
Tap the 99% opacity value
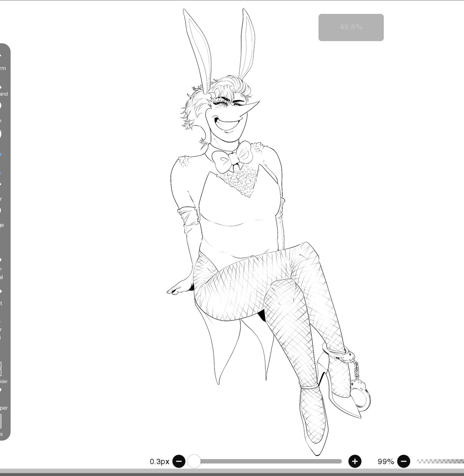[385, 462]
